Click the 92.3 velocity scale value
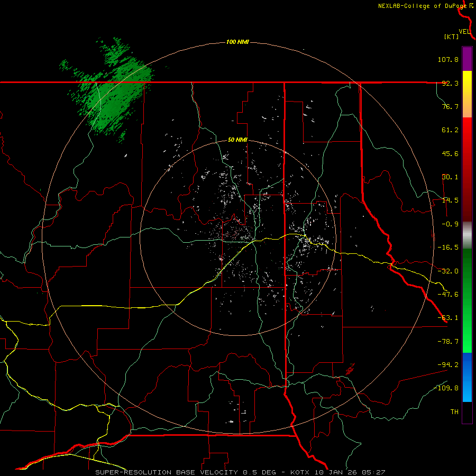The height and width of the screenshot is (476, 476). pyautogui.click(x=450, y=83)
